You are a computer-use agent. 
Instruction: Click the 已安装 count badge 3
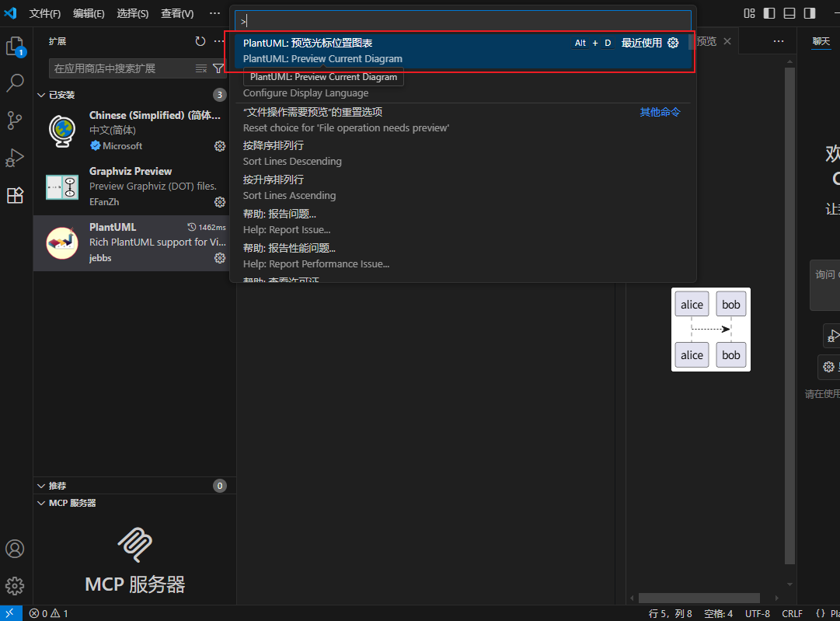pos(220,95)
